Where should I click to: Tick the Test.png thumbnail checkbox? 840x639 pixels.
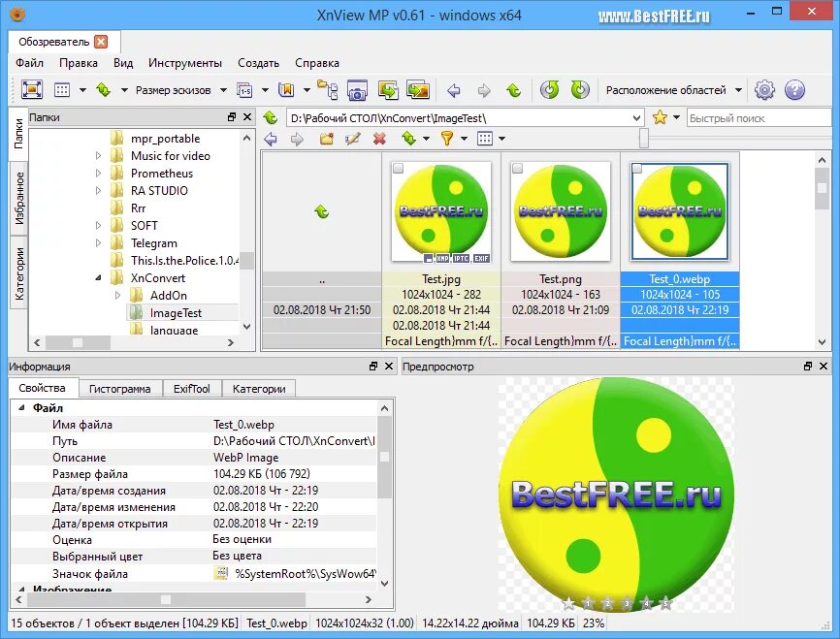[518, 169]
